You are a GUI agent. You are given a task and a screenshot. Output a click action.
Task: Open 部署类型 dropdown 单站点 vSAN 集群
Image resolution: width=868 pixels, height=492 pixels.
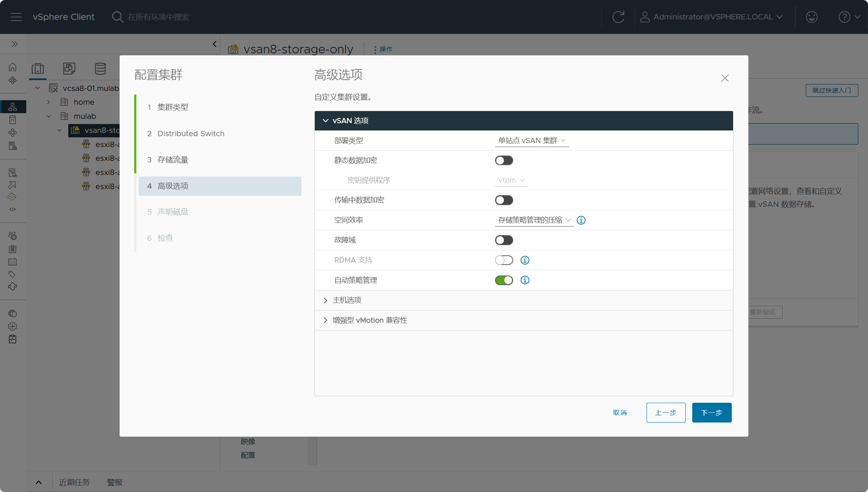pos(532,141)
